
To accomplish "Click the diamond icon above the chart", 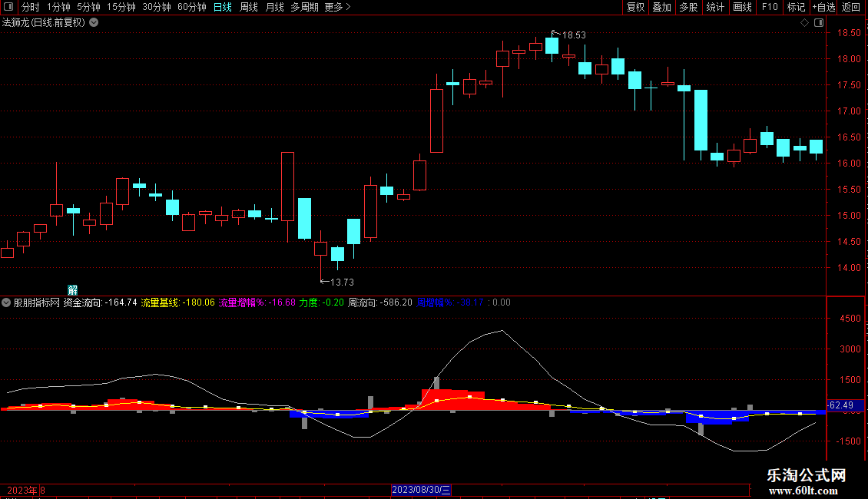I will click(x=805, y=23).
